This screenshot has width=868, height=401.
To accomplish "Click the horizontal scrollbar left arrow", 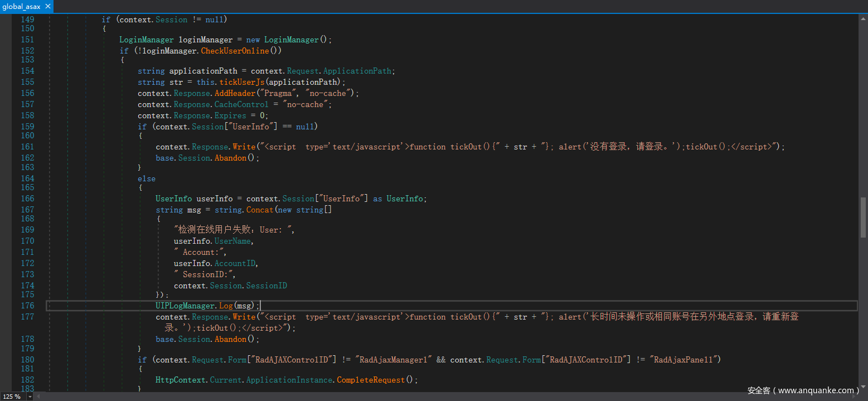I will (x=38, y=397).
